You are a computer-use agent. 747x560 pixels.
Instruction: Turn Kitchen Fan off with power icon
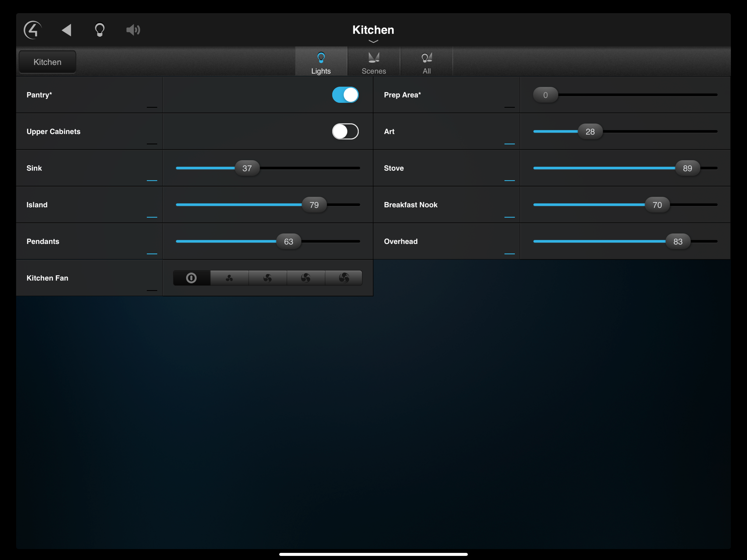point(191,278)
